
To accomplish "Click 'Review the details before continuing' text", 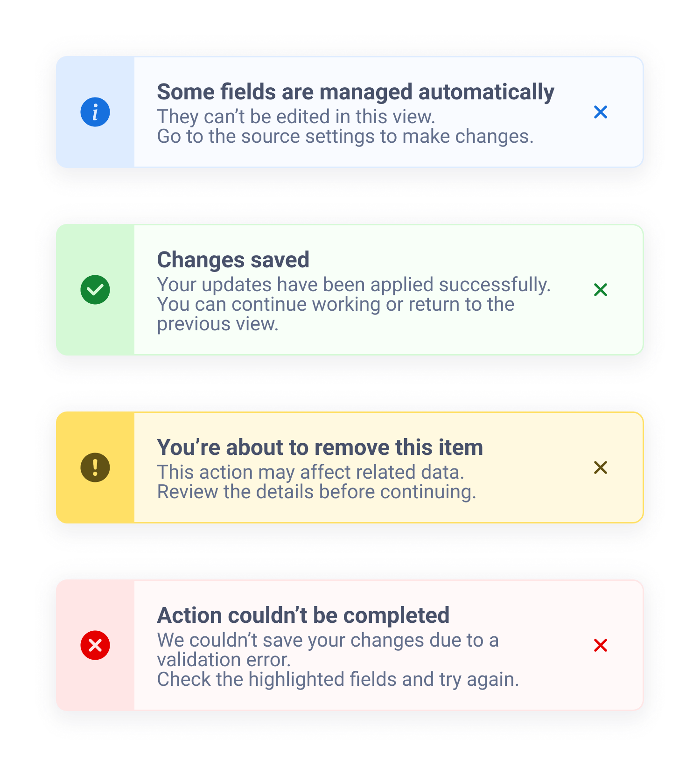I will click(x=316, y=492).
